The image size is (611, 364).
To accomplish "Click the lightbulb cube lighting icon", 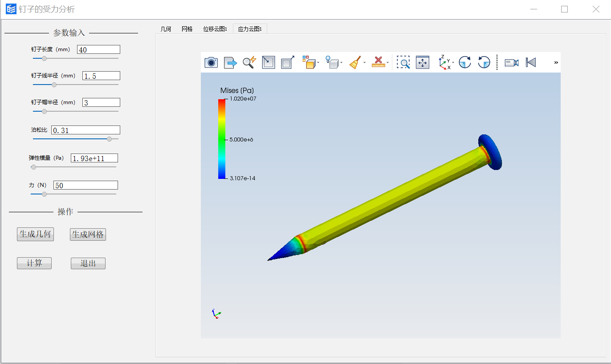I will 332,63.
